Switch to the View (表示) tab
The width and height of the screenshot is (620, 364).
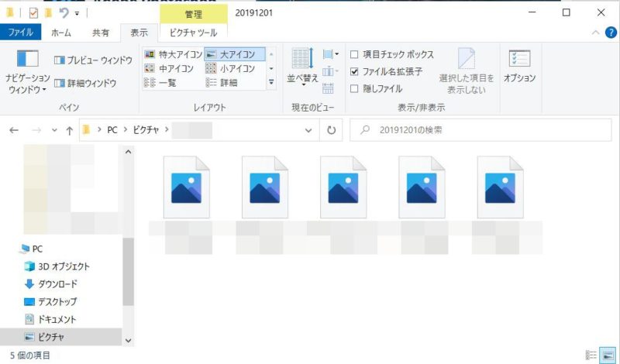pos(139,33)
